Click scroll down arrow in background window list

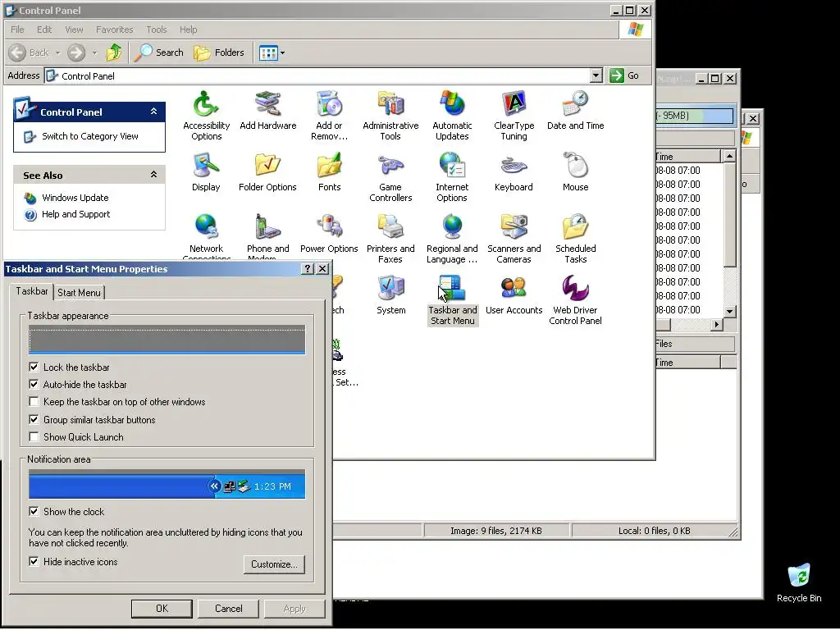pos(729,311)
